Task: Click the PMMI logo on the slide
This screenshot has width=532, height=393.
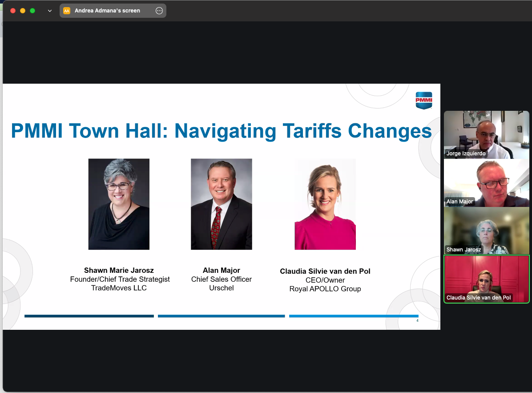Action: 423,101
